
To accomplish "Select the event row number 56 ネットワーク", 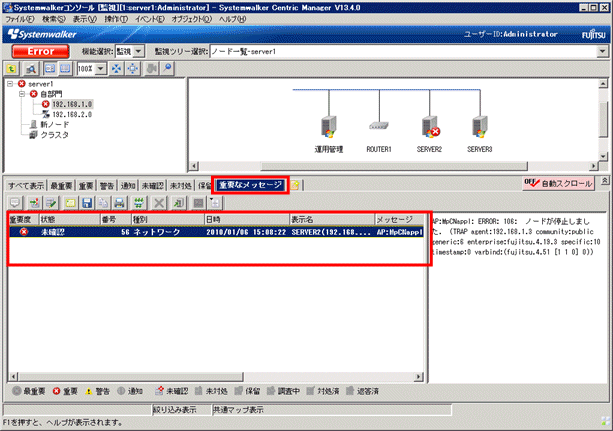I will [216, 232].
